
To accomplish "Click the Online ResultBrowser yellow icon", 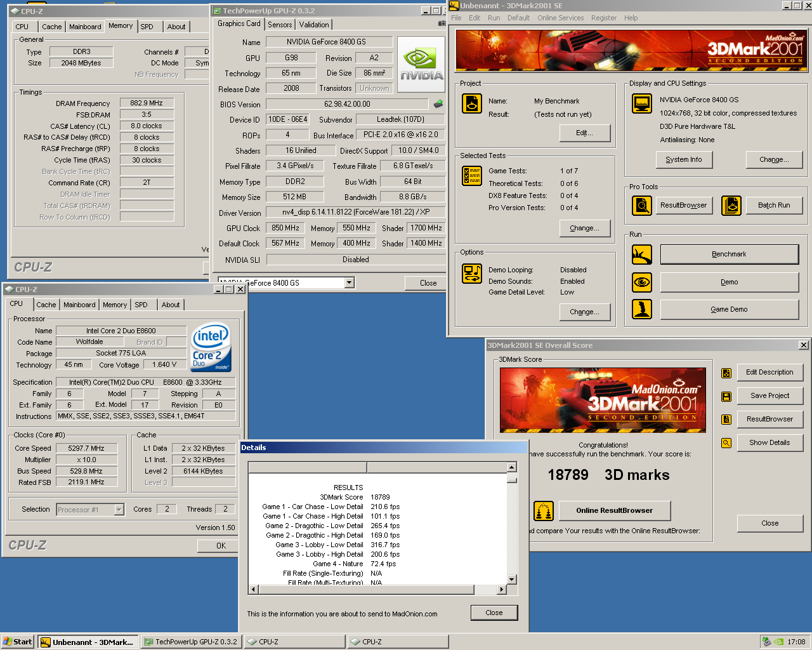I will tap(543, 510).
